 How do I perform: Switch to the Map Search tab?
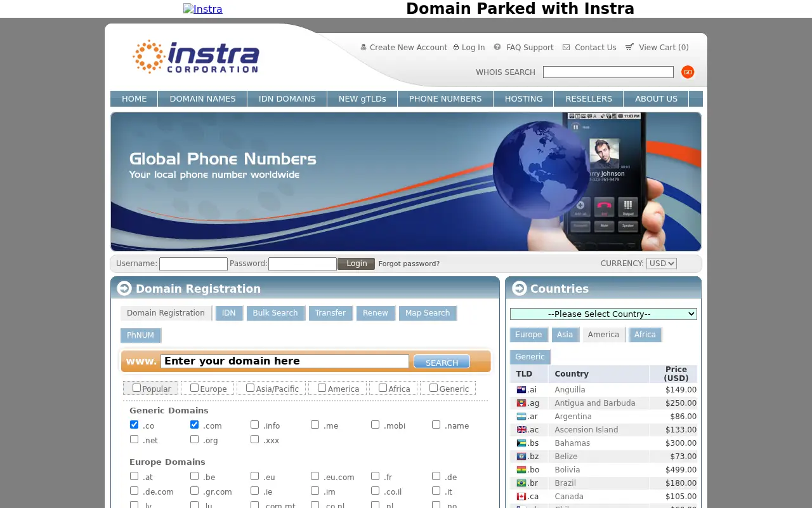(x=428, y=313)
